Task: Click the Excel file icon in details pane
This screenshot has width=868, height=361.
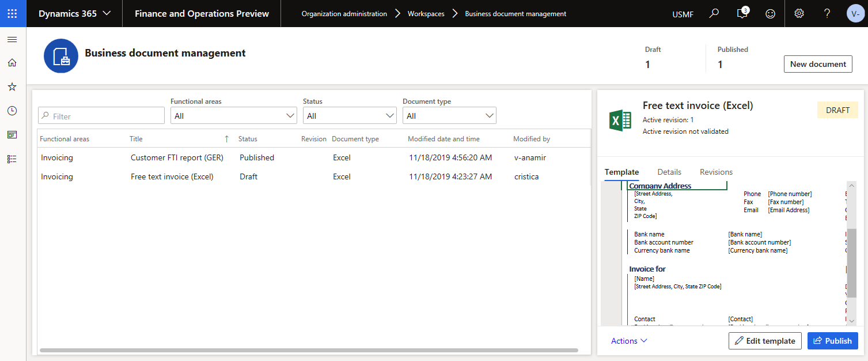Action: point(620,121)
